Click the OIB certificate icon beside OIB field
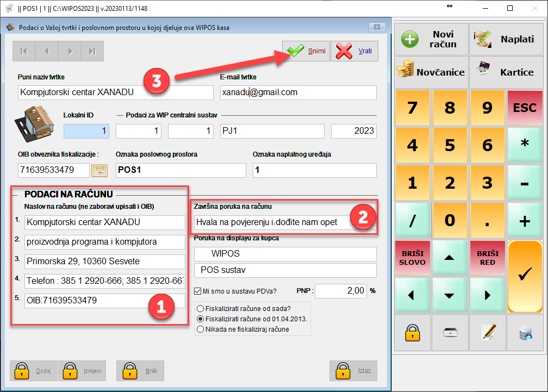 click(x=99, y=170)
